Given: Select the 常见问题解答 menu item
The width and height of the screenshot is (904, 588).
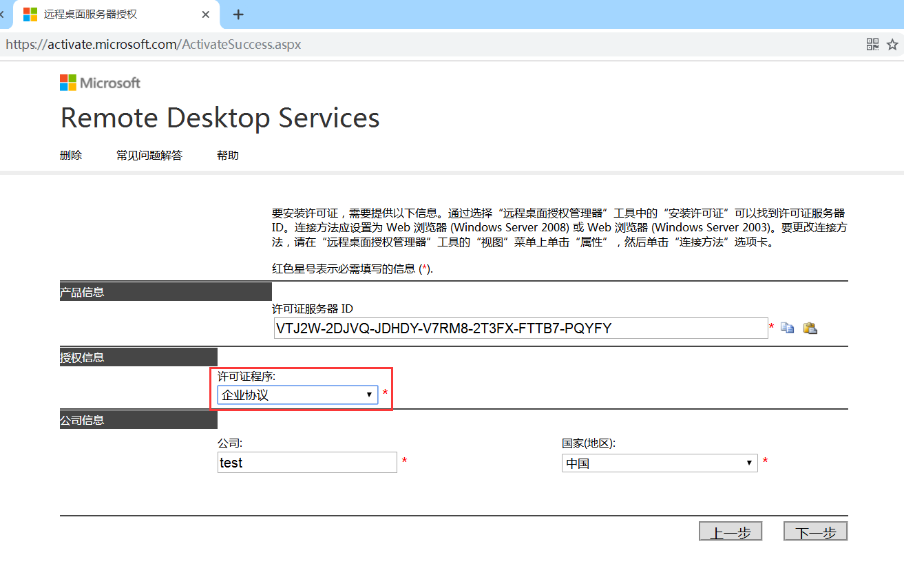Looking at the screenshot, I should pyautogui.click(x=149, y=155).
